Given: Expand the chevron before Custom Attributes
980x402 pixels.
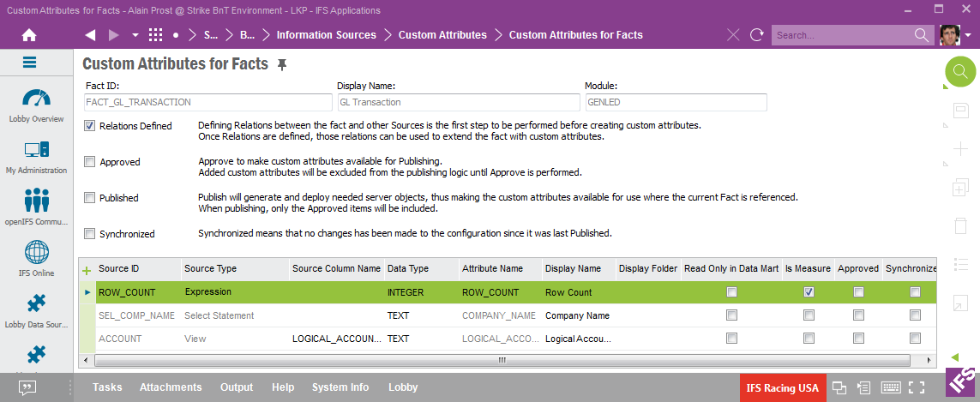Looking at the screenshot, I should point(388,35).
